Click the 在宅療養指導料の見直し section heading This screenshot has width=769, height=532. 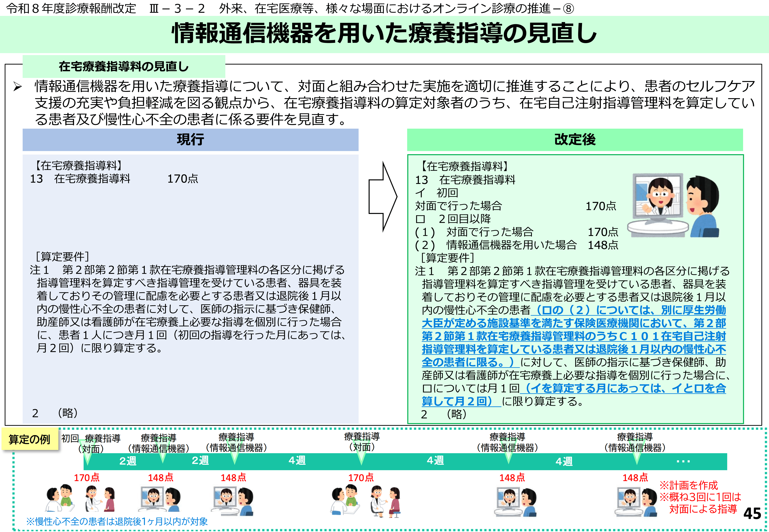coord(124,66)
